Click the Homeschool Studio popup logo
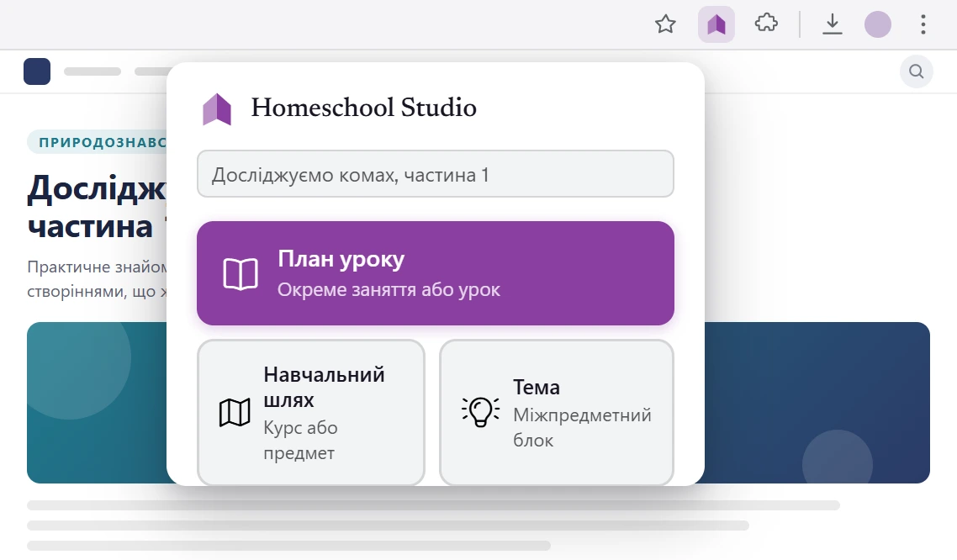Screen dimensions: 957x560 pos(217,109)
